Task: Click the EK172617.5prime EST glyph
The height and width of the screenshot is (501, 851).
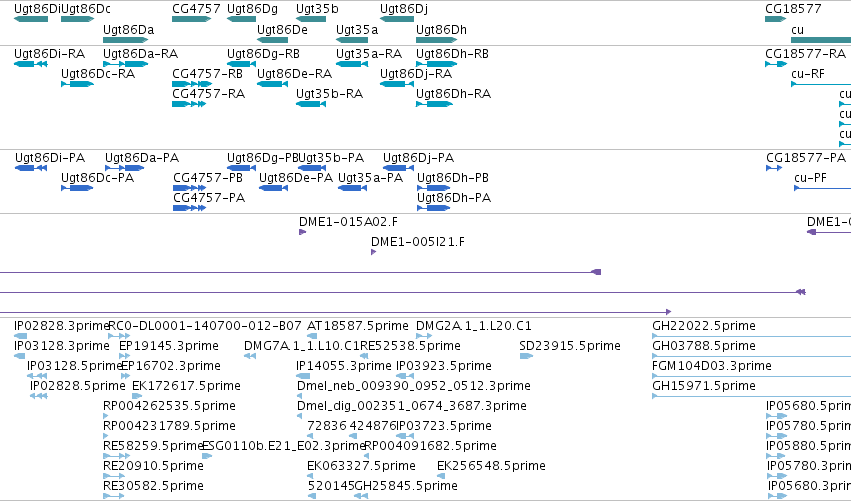Action: tap(137, 396)
